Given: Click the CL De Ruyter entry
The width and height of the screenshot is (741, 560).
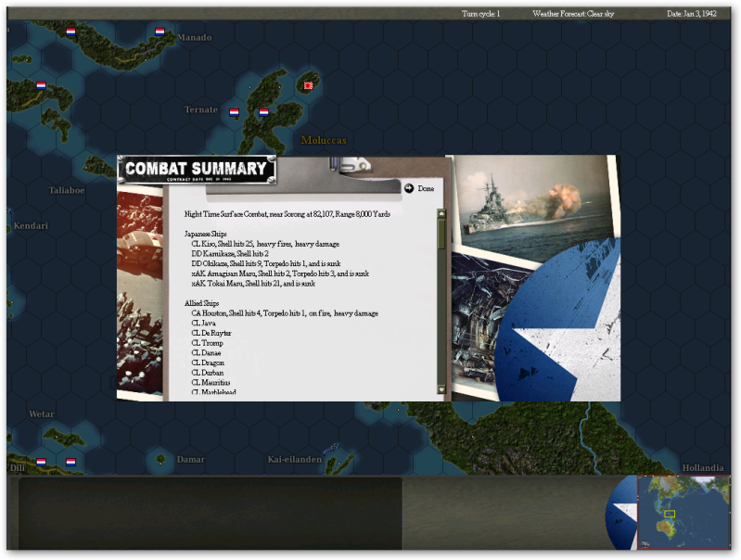Looking at the screenshot, I should pyautogui.click(x=211, y=333).
